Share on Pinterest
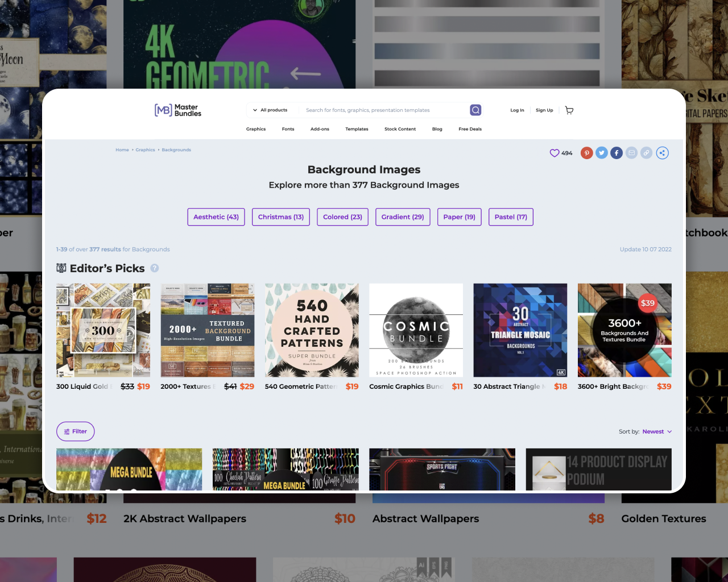 tap(587, 153)
